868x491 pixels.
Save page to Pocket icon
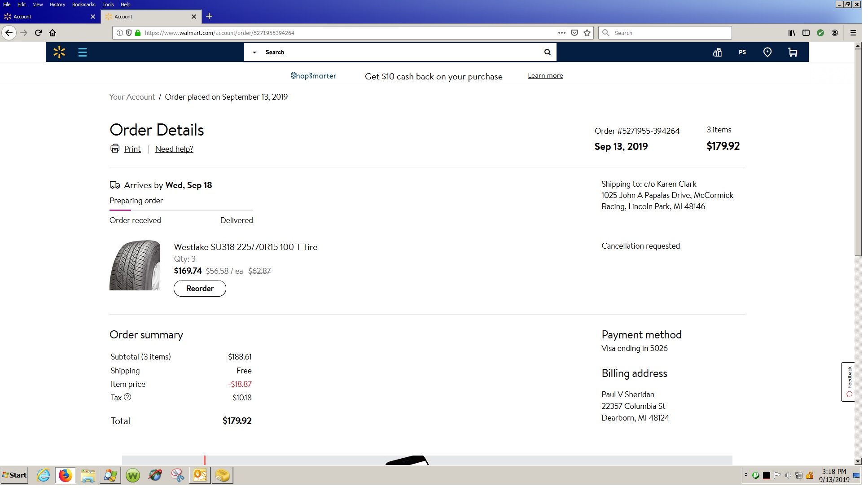[x=574, y=33]
